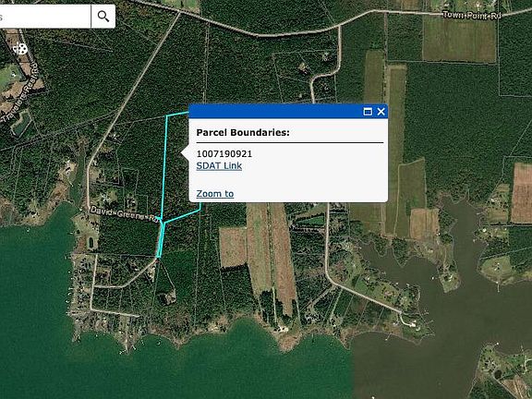532x399 pixels.
Task: Close the Parcel Boundaries popup
Action: coord(381,112)
